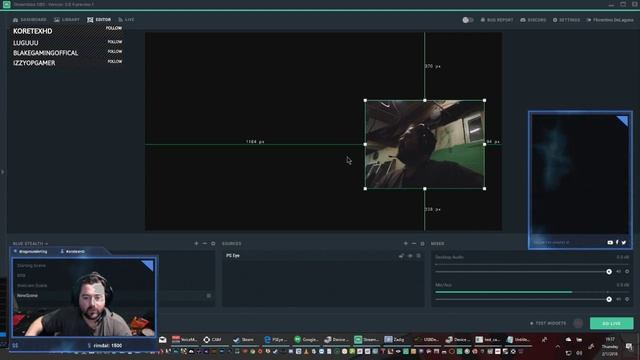Open the Library tab

click(x=67, y=20)
